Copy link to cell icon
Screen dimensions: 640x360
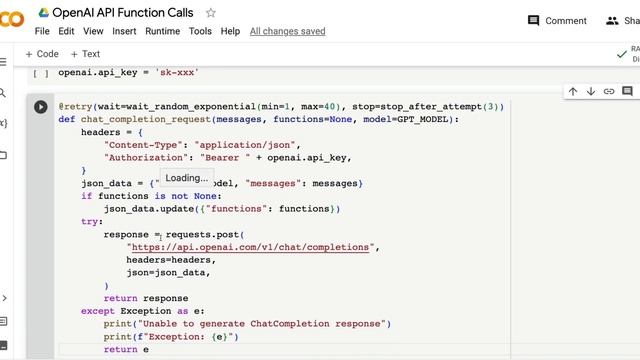[x=609, y=91]
